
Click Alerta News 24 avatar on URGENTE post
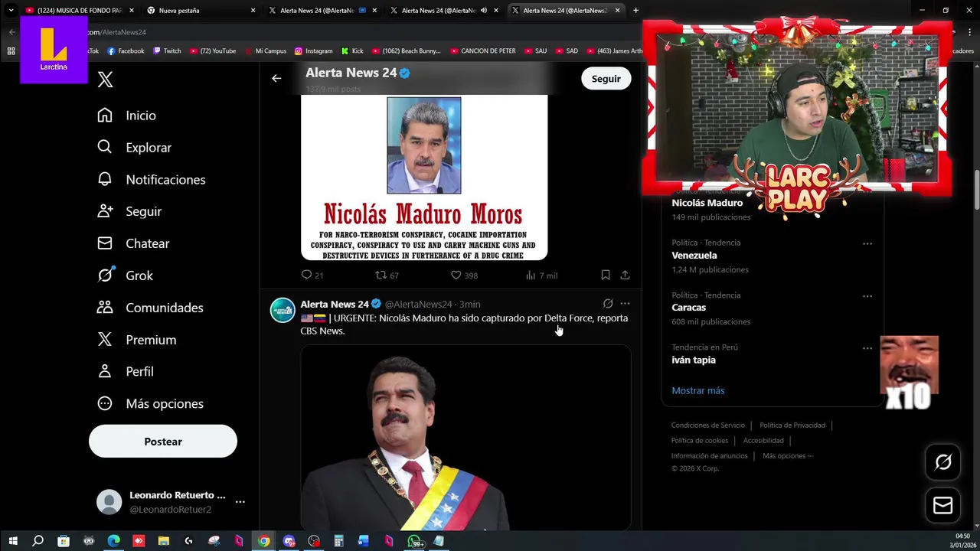coord(283,310)
